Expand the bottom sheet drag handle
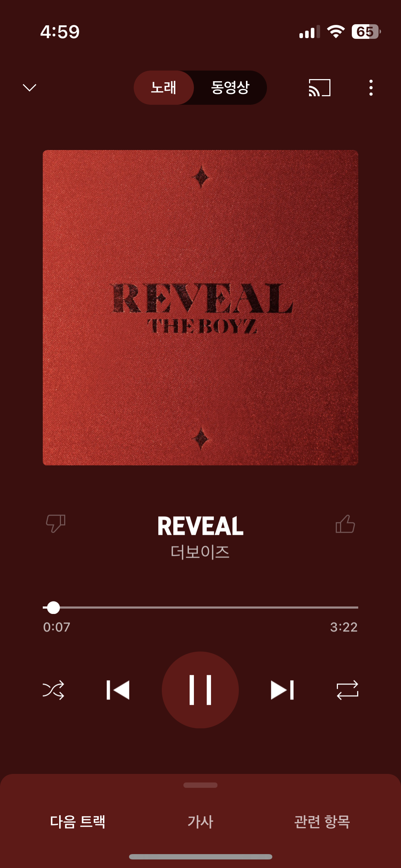The width and height of the screenshot is (401, 868). point(200,785)
